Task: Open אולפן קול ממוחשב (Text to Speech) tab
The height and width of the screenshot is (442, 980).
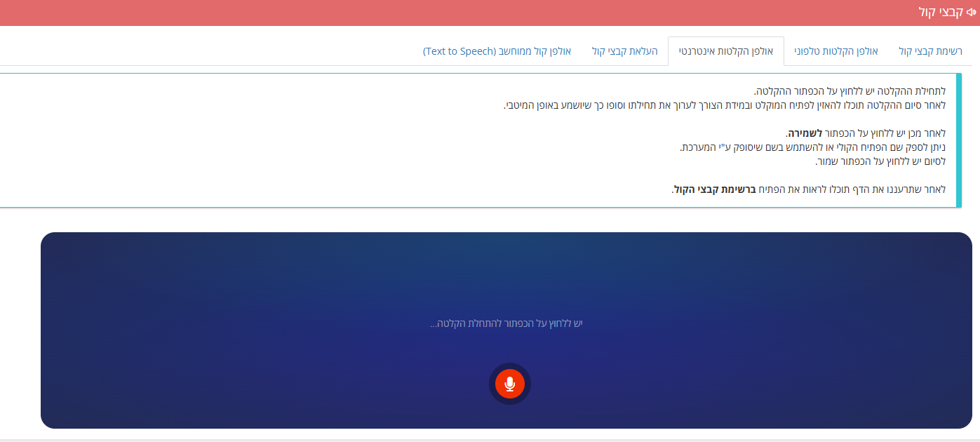Action: pos(497,51)
